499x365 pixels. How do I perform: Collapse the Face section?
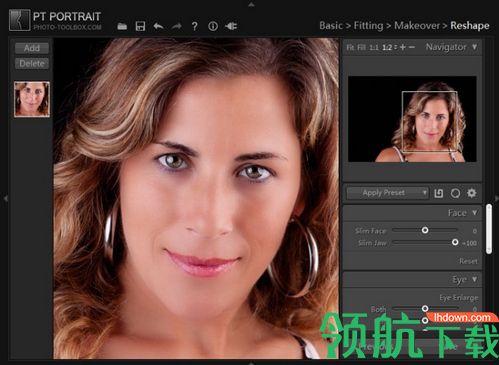475,213
